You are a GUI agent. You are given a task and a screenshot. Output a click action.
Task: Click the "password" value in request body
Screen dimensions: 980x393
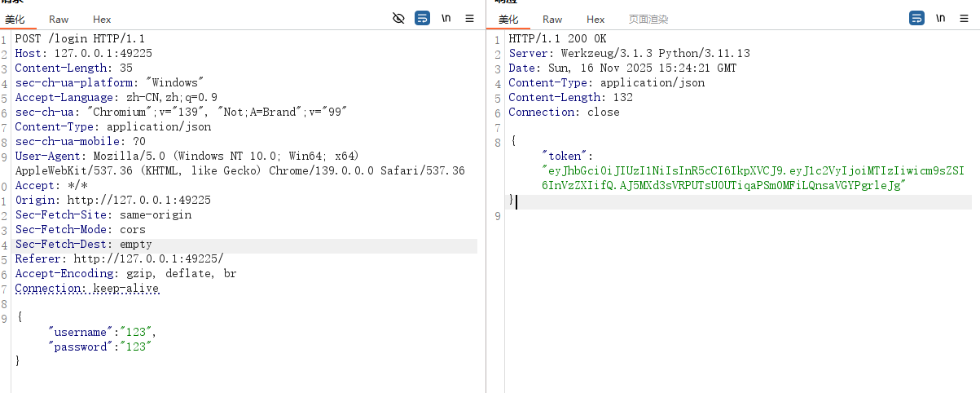click(x=136, y=347)
